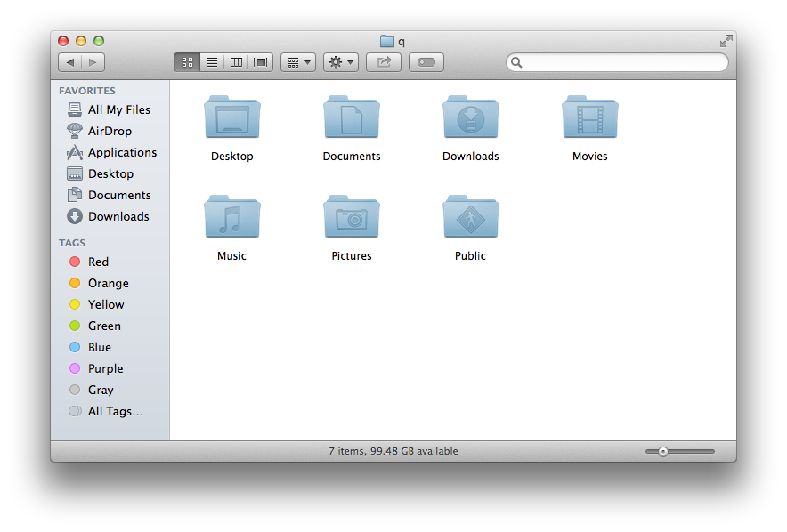
Task: Click the Edit Tags toolbar button
Action: [426, 62]
